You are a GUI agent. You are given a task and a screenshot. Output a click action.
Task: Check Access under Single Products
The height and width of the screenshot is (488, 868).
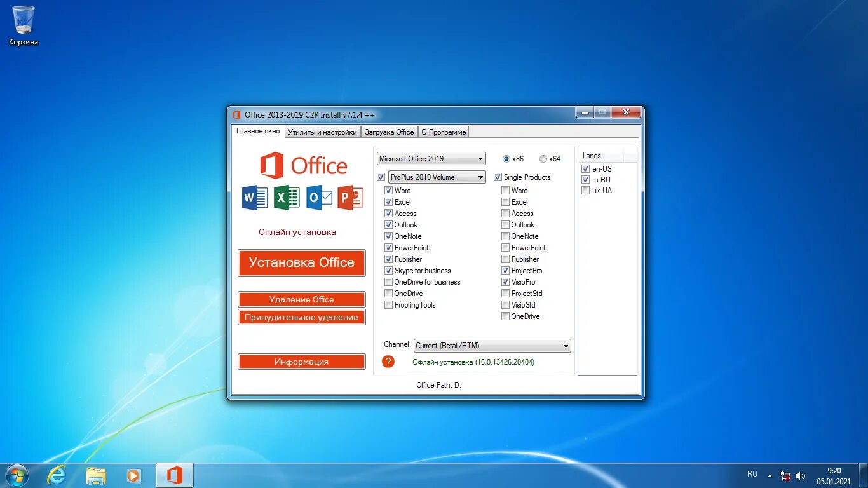[x=505, y=213]
